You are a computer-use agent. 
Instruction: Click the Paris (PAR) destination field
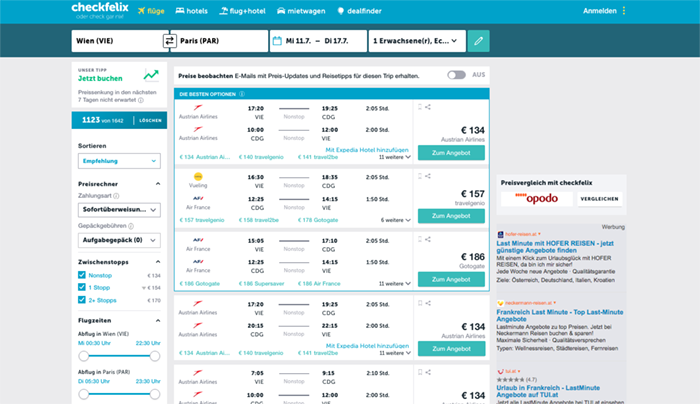(x=219, y=41)
